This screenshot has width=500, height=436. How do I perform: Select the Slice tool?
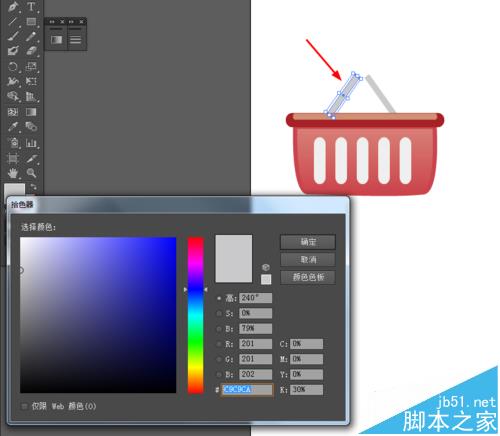(x=31, y=158)
